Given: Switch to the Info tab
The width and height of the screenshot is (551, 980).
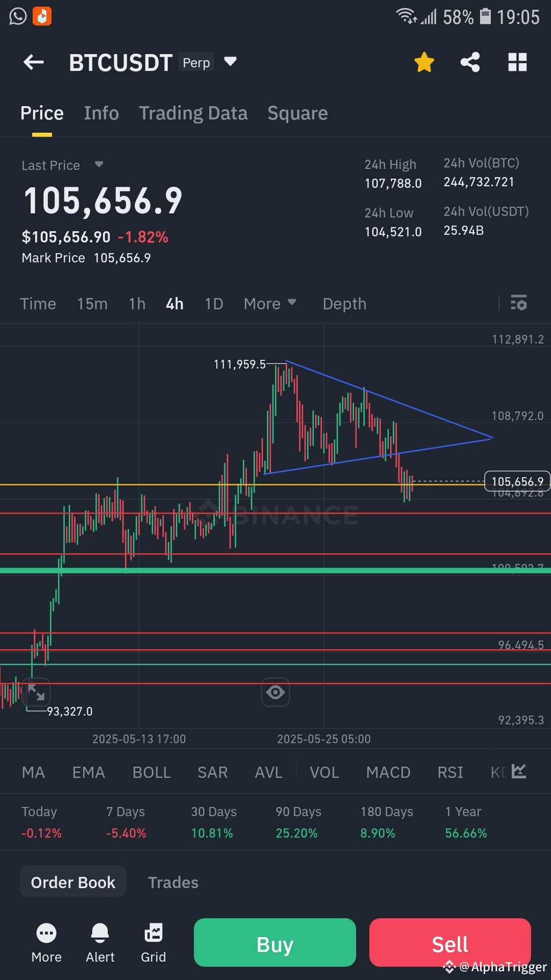Looking at the screenshot, I should click(102, 113).
